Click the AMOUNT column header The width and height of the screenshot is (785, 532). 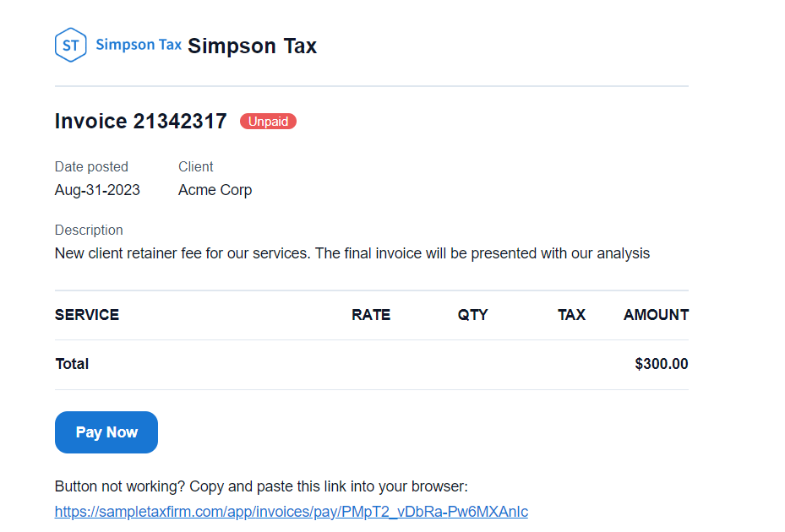pos(656,315)
